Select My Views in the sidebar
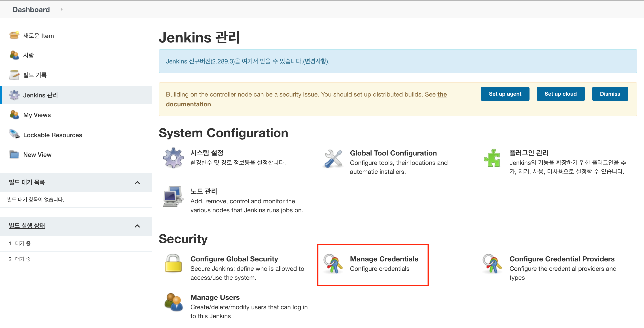 coord(37,115)
